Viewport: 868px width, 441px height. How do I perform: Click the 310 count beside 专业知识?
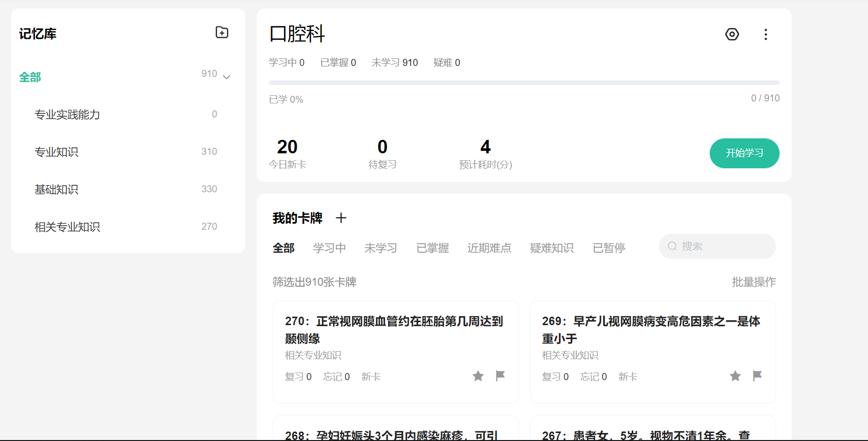[x=209, y=152]
